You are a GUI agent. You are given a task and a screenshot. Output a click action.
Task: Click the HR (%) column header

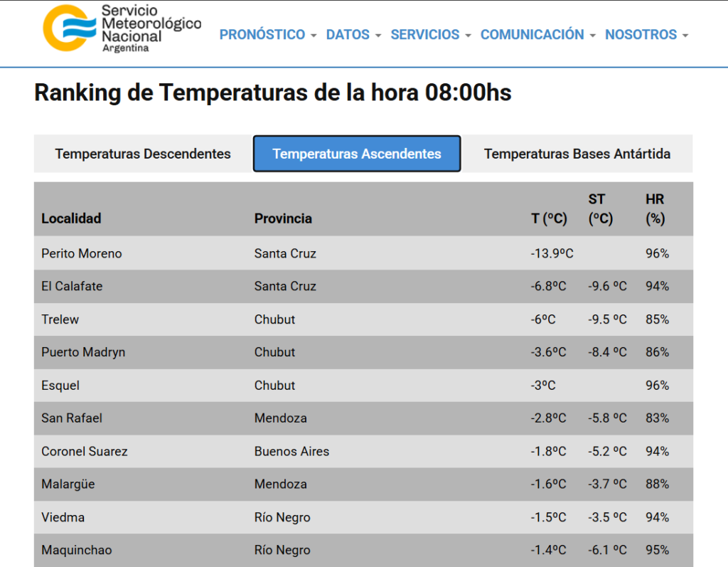(x=655, y=208)
